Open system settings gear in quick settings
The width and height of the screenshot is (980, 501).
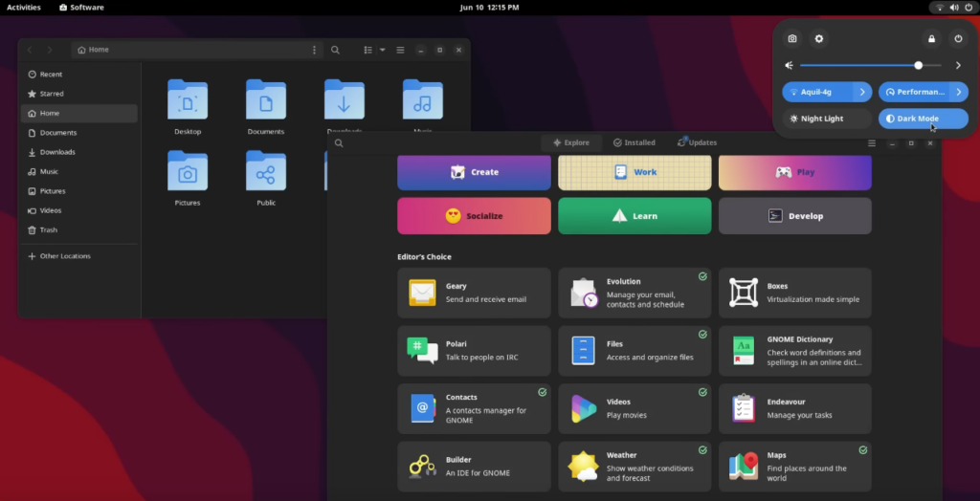819,39
